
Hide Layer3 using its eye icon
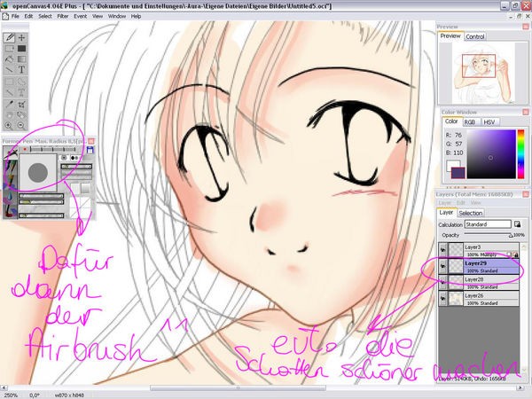[442, 249]
